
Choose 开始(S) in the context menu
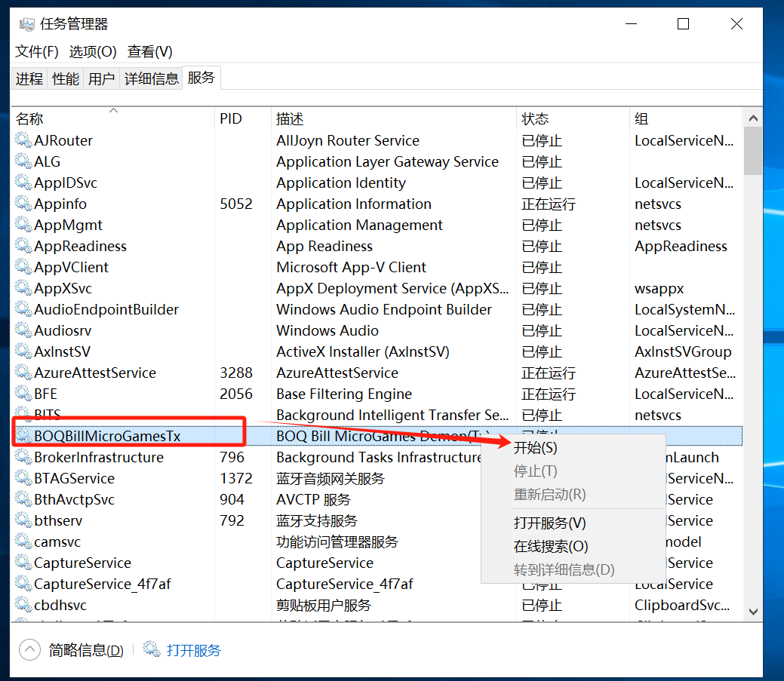click(535, 448)
